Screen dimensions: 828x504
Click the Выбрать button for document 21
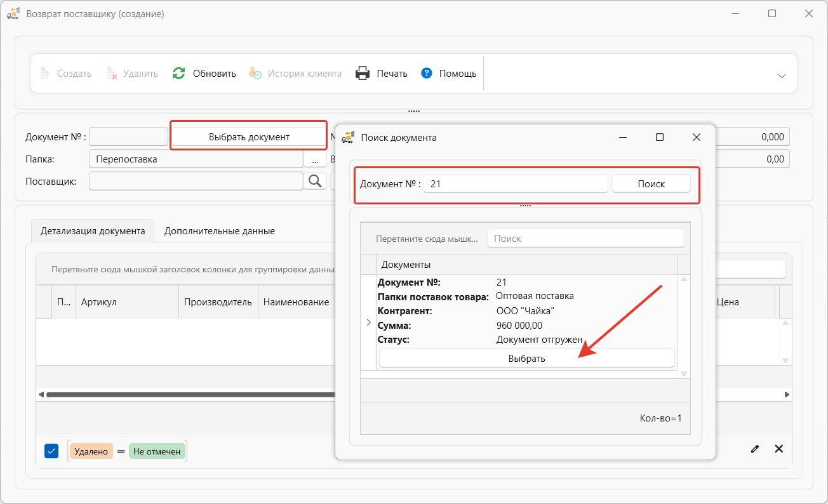point(526,358)
